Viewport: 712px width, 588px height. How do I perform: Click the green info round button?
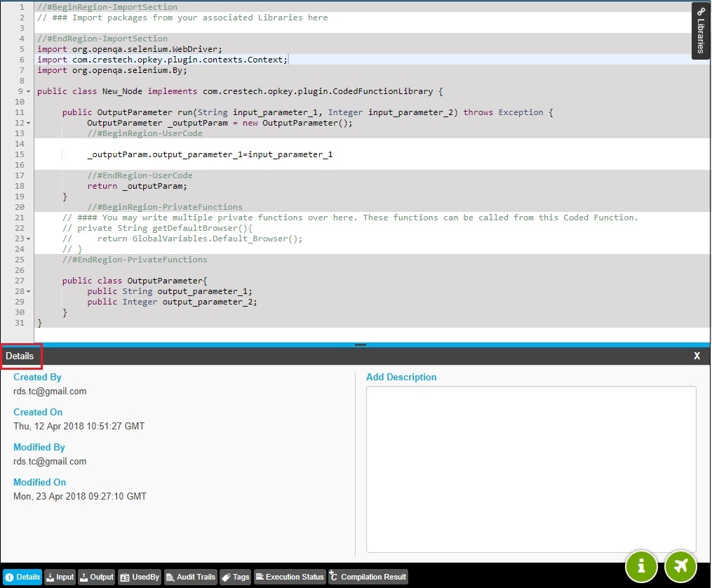(641, 566)
